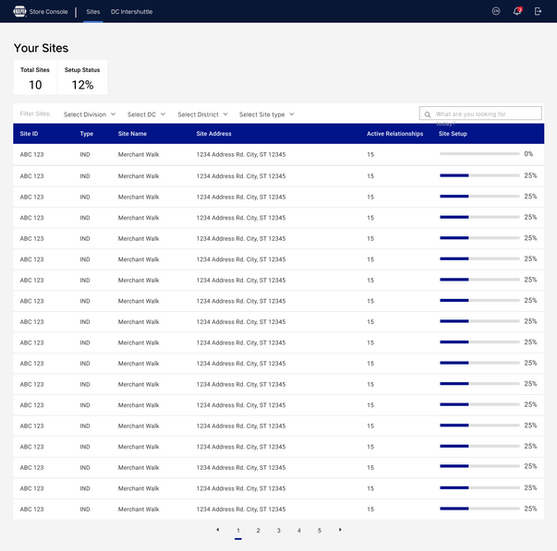The width and height of the screenshot is (557, 551).
Task: Open the language selector globe icon
Action: pos(496,11)
